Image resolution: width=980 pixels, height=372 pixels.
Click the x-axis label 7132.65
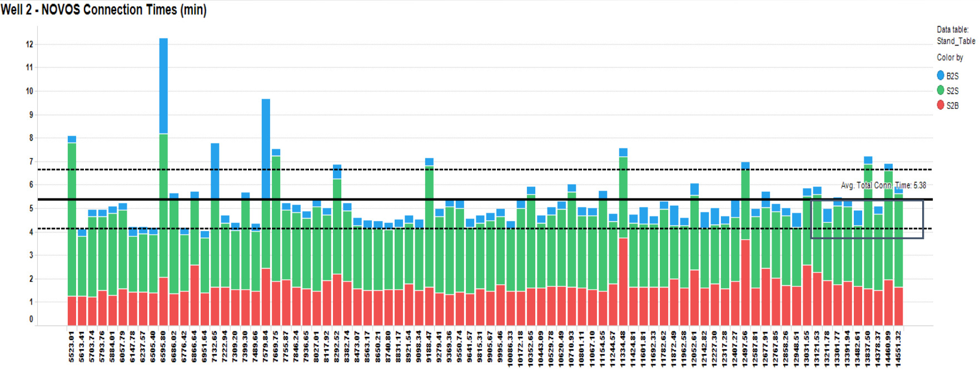[x=215, y=347]
